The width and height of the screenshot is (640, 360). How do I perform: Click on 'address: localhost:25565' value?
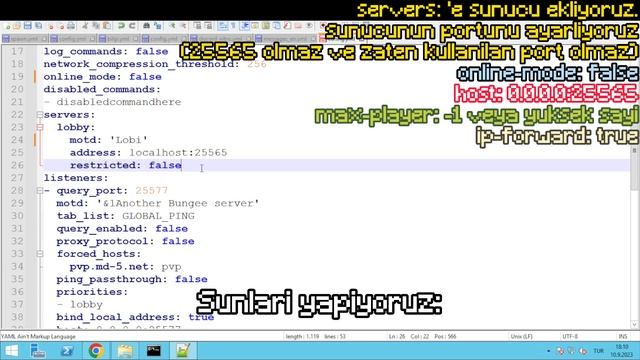[178, 153]
